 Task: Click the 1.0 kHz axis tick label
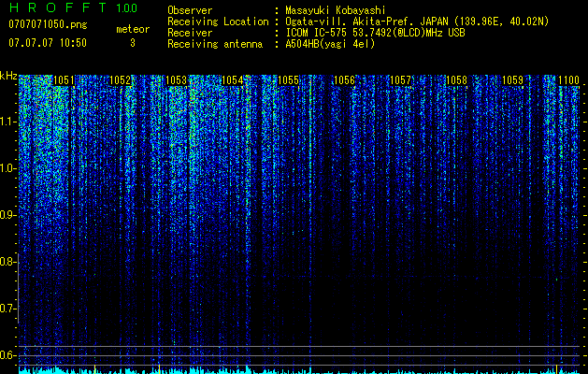coord(8,168)
